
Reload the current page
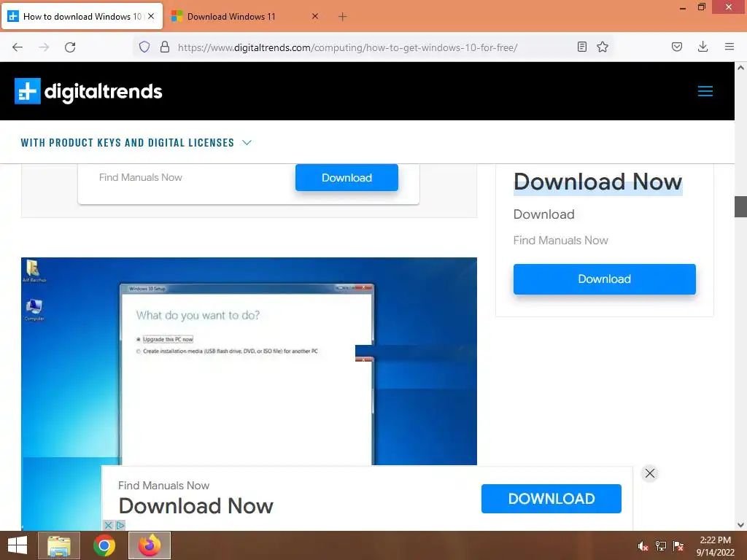coord(70,47)
